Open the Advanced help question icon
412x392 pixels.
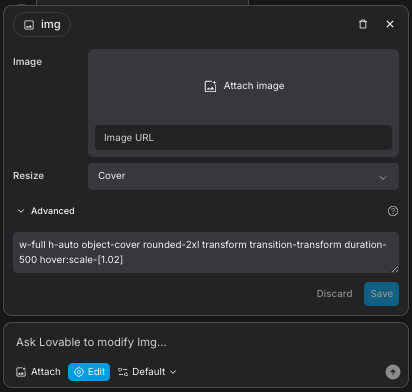click(x=393, y=211)
